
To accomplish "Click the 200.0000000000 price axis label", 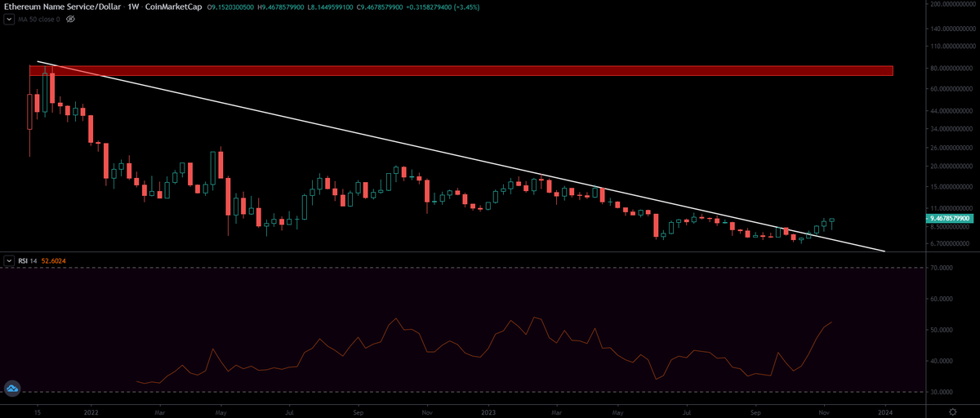I will [x=951, y=4].
